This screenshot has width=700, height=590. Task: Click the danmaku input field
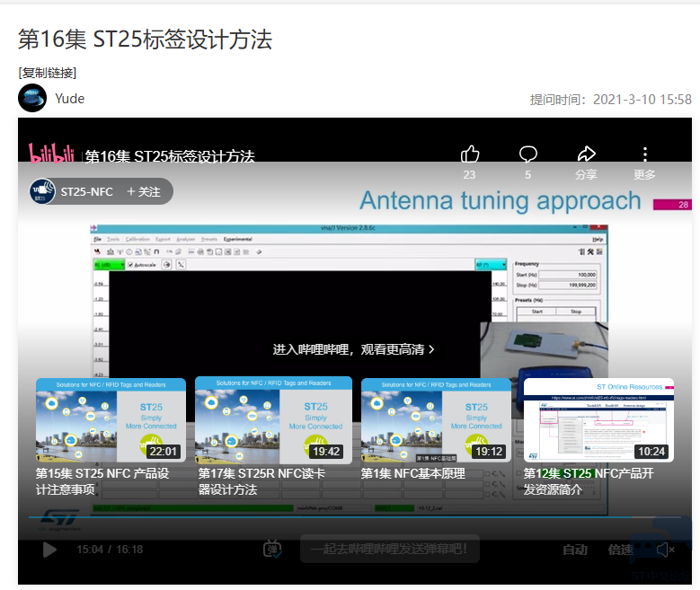tap(390, 549)
